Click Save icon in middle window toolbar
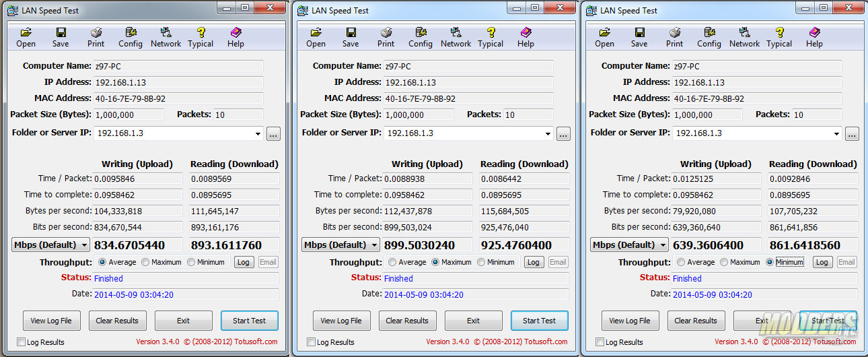The width and height of the screenshot is (868, 357). pos(351,37)
